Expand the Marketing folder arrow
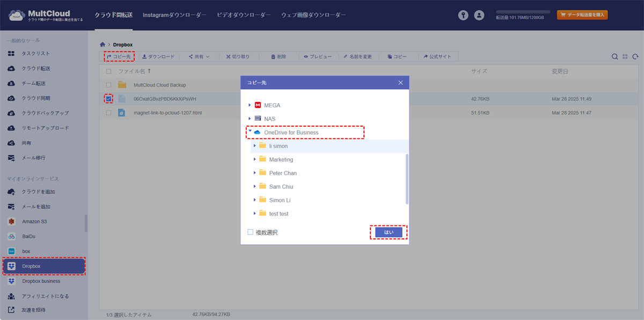644x320 pixels. (x=255, y=159)
